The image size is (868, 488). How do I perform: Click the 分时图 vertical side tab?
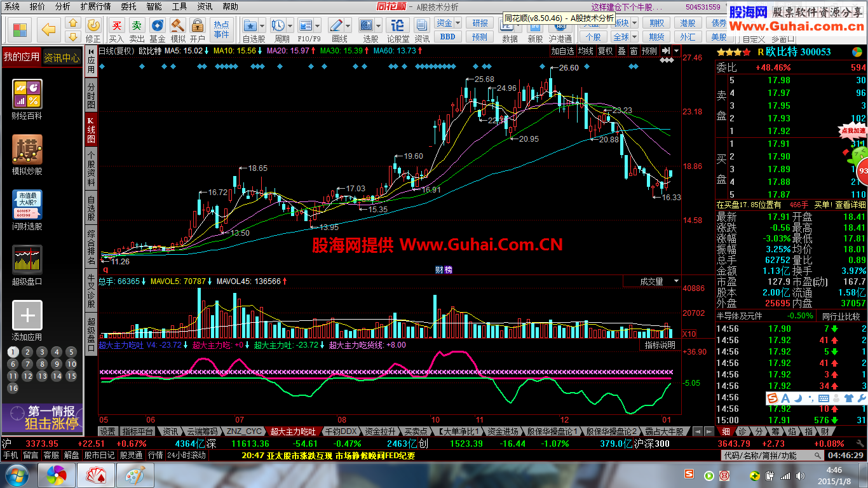(x=91, y=95)
